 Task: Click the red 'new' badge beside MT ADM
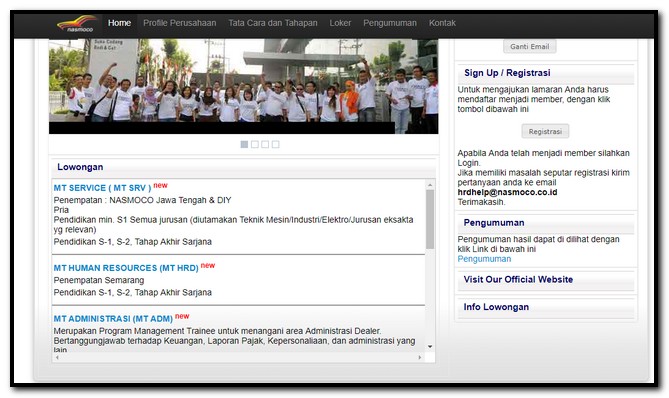click(x=182, y=316)
